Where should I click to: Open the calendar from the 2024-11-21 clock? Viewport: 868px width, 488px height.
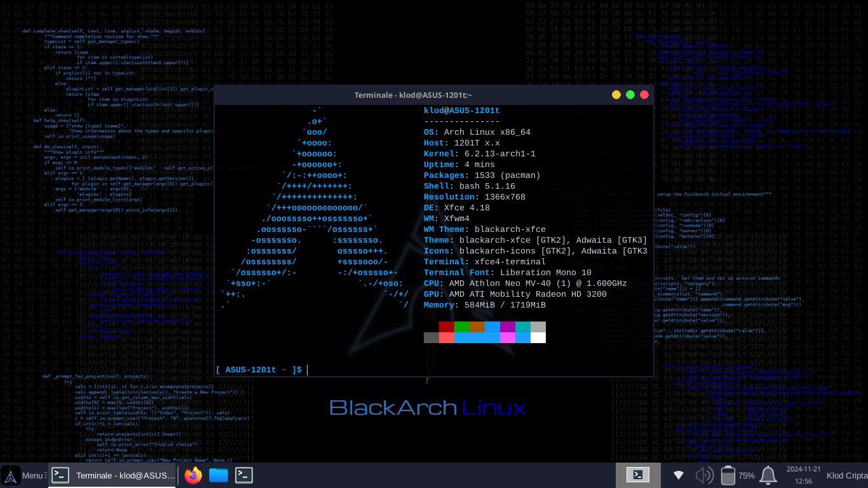click(x=803, y=475)
